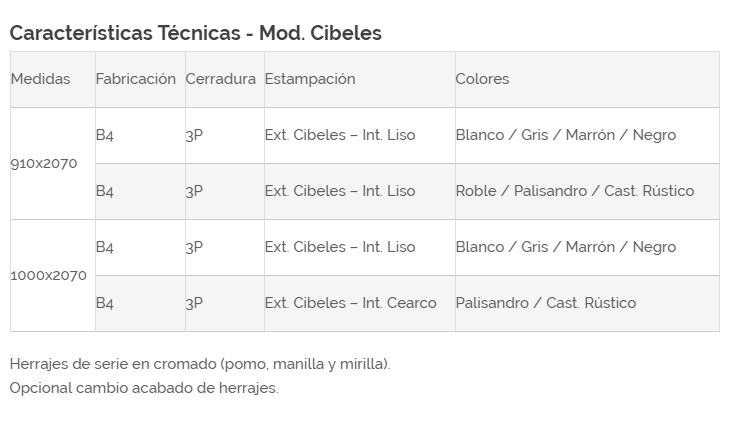Click Blanco / Gris colors in first 1000x2070 row
Screen dimensions: 737x433
pyautogui.click(x=565, y=247)
